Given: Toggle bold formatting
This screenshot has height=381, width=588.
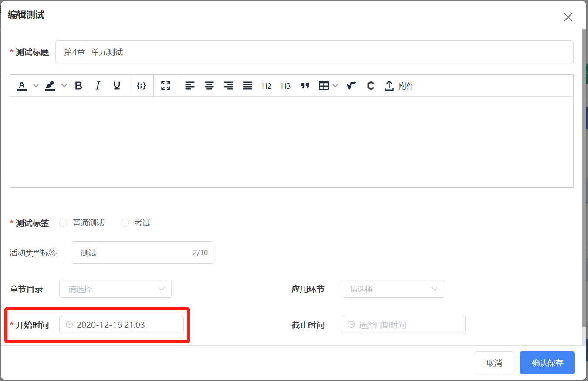Looking at the screenshot, I should [x=78, y=86].
